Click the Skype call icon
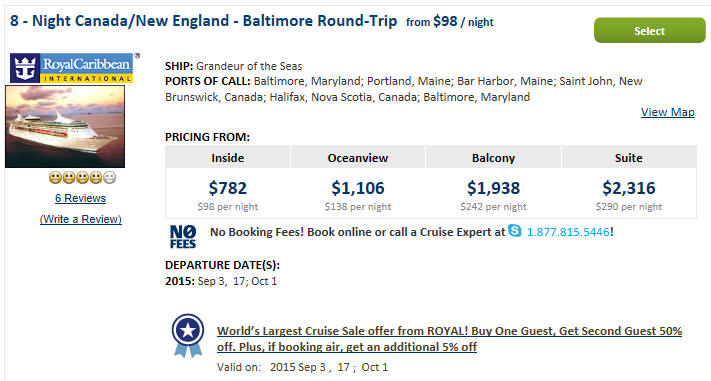Image resolution: width=711 pixels, height=381 pixels. pyautogui.click(x=515, y=230)
